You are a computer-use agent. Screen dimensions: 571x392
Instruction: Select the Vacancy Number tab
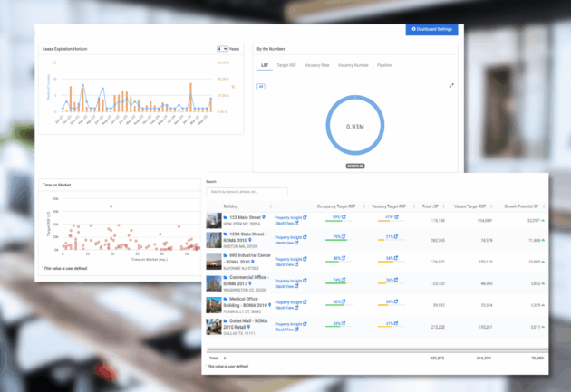353,65
